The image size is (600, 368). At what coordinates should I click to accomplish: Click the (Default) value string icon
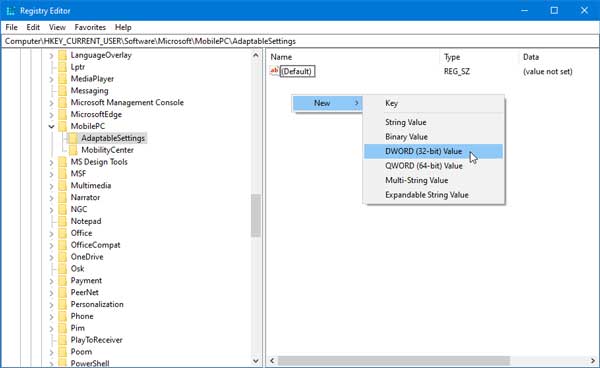274,71
